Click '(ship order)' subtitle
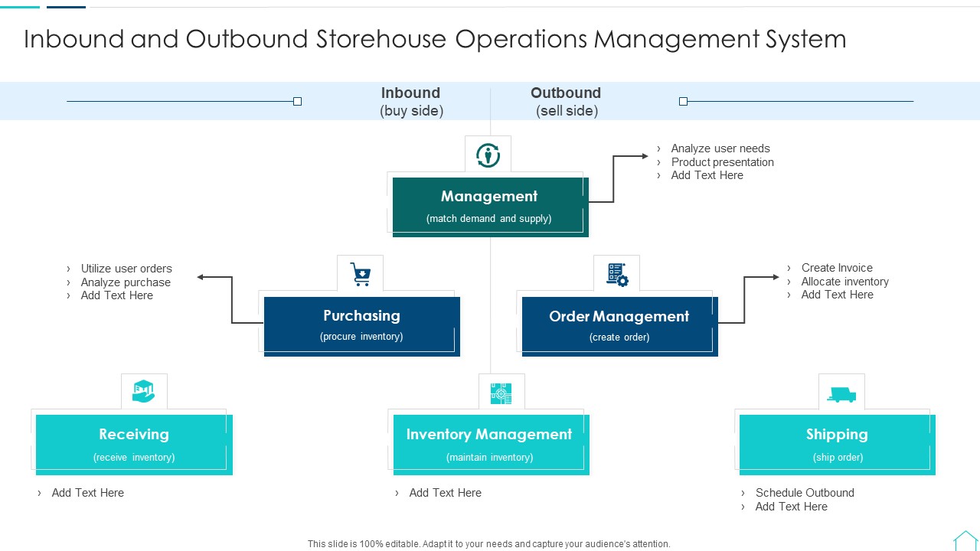The height and width of the screenshot is (551, 980). [x=838, y=458]
